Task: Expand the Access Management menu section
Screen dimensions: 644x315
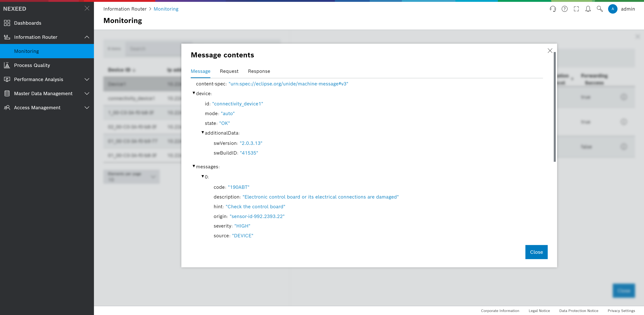Action: [x=87, y=108]
